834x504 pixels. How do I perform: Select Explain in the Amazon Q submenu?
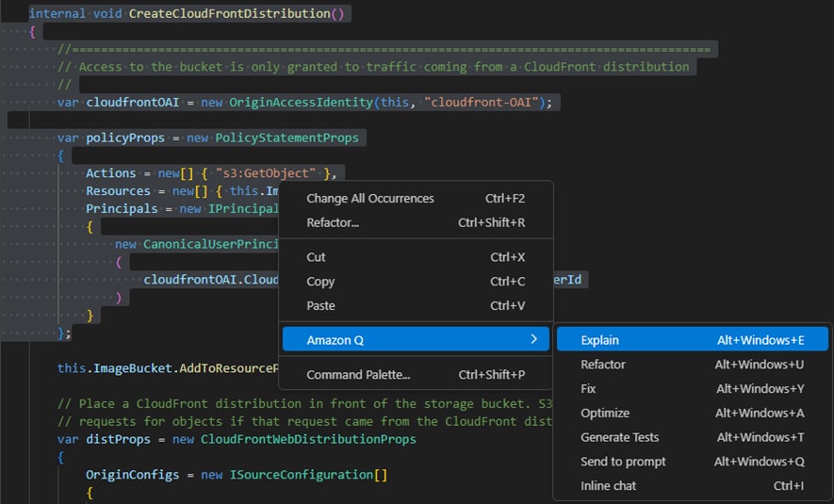(600, 340)
